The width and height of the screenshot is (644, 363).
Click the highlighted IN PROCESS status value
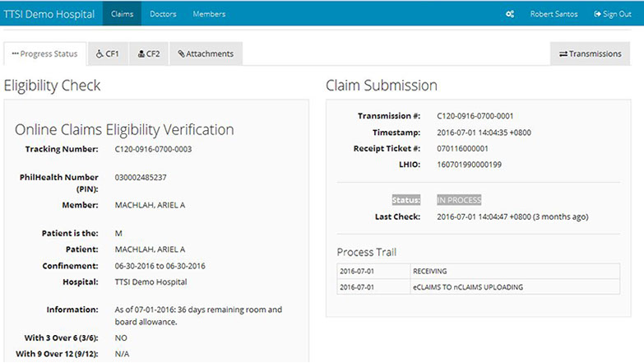pos(459,200)
